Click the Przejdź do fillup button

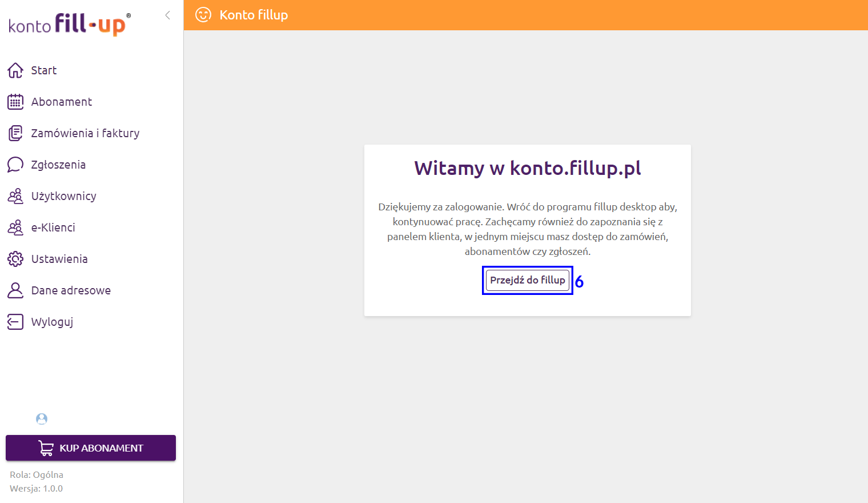(x=528, y=280)
